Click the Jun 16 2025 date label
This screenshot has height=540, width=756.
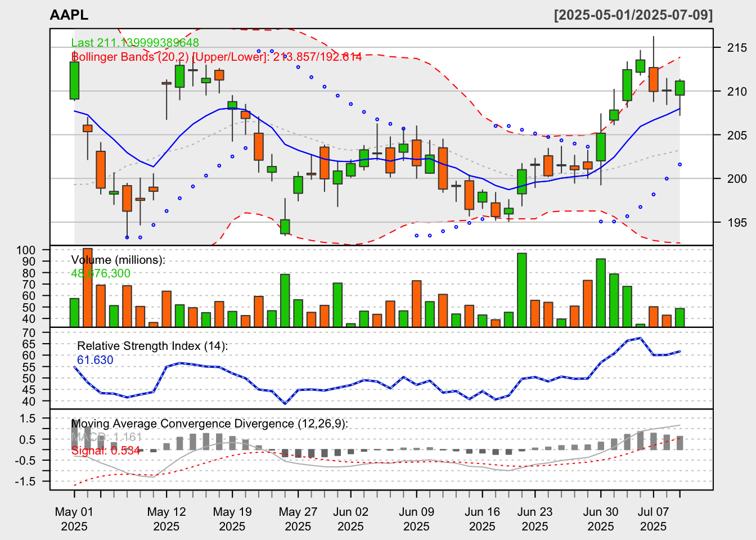[x=482, y=519]
